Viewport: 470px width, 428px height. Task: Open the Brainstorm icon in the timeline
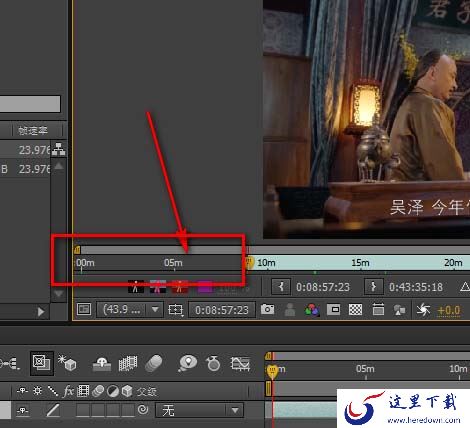[187, 363]
